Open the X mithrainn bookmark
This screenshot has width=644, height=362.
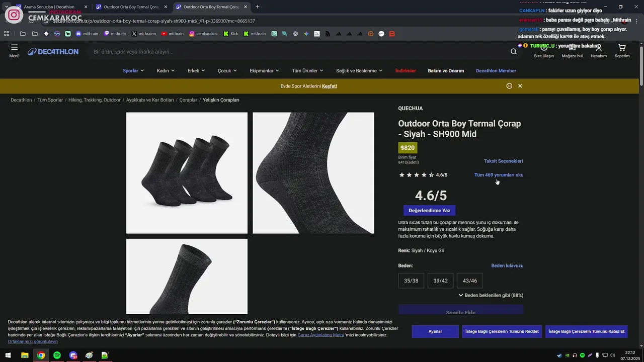[144, 34]
